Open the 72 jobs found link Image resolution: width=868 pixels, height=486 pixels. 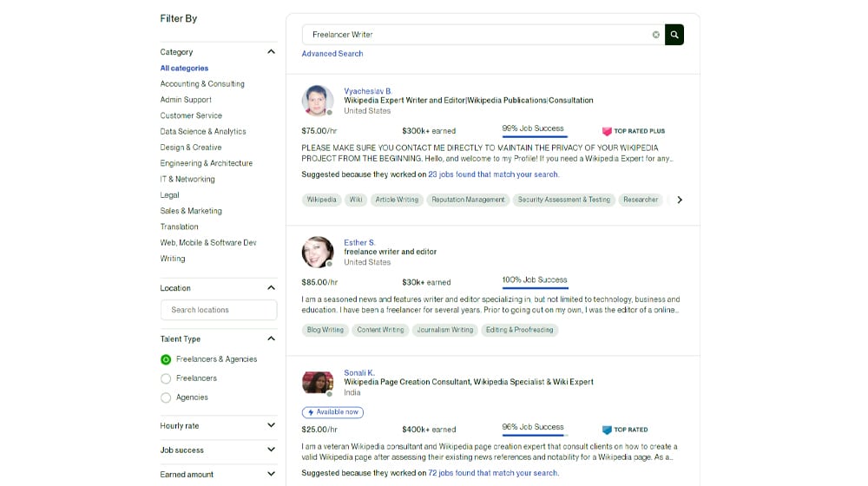(493, 473)
